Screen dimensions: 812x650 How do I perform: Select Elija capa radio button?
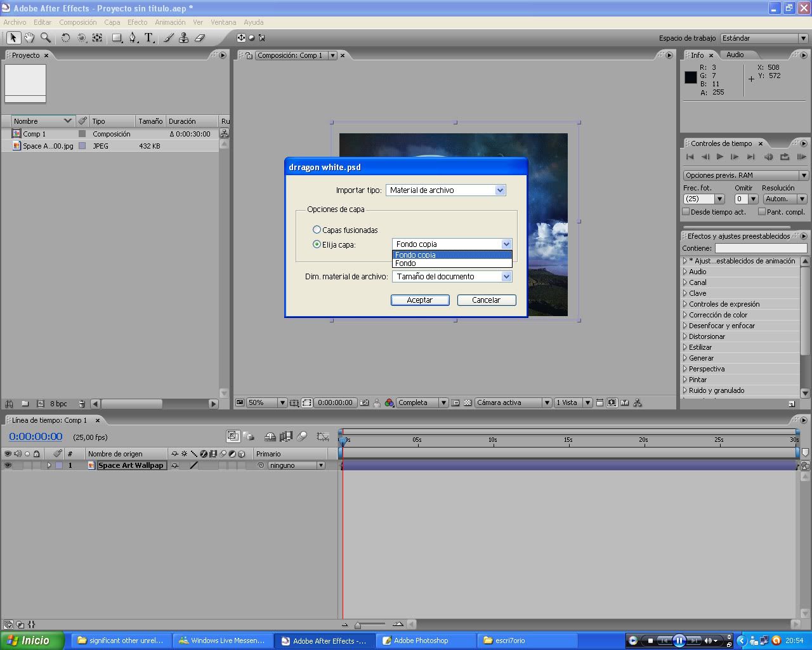click(317, 244)
